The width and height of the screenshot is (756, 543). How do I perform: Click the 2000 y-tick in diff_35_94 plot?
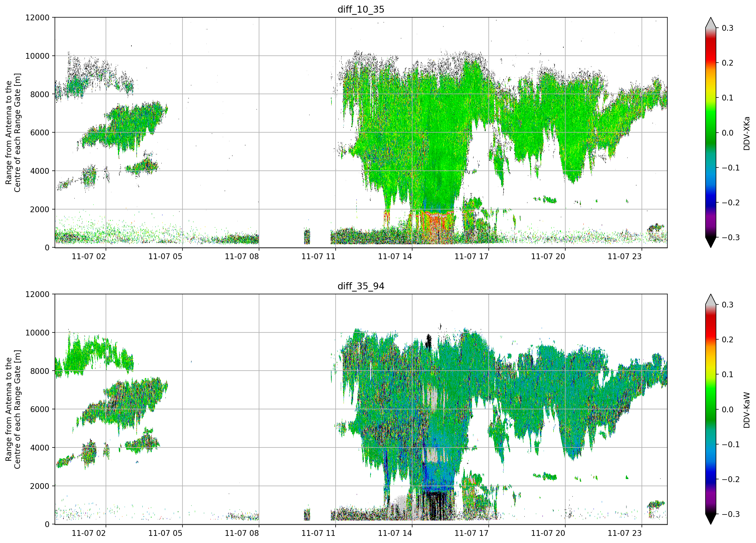pos(40,486)
